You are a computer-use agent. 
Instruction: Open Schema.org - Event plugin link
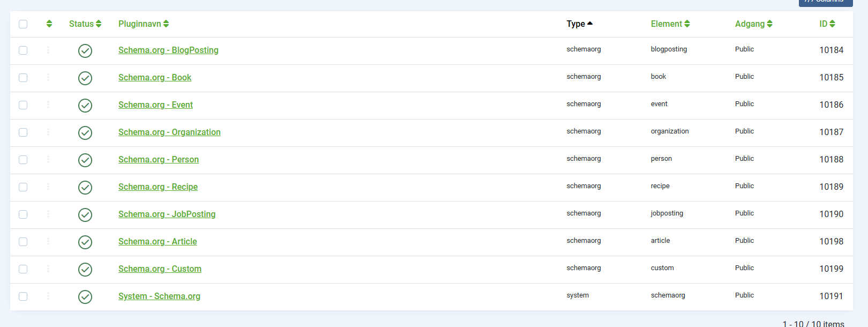point(155,105)
